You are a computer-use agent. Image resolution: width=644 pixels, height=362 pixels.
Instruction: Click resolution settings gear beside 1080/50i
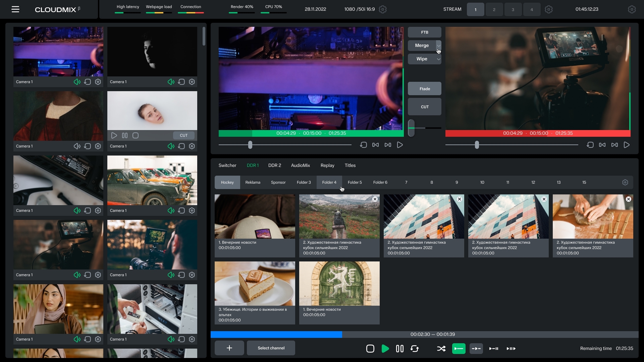(383, 9)
